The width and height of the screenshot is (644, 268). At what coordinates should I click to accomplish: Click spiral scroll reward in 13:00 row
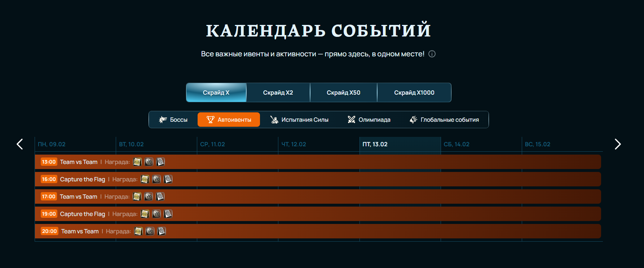[x=160, y=162]
